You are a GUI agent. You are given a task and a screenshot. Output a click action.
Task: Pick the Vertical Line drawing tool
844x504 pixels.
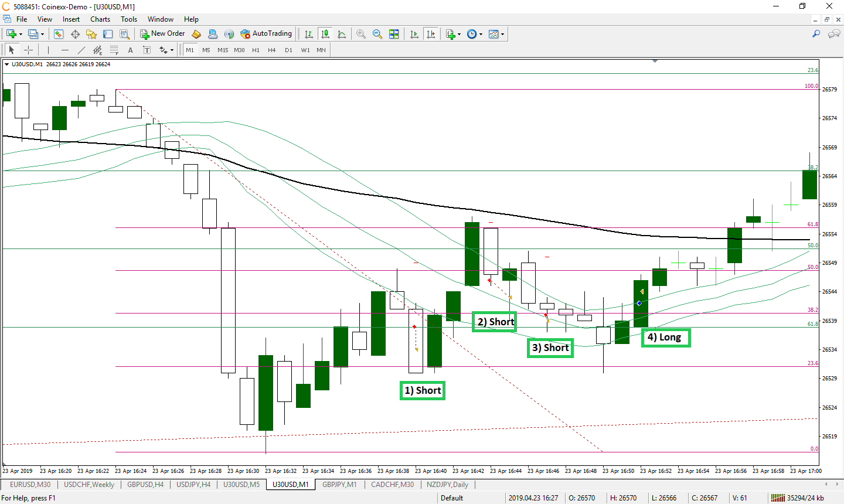[x=48, y=50]
